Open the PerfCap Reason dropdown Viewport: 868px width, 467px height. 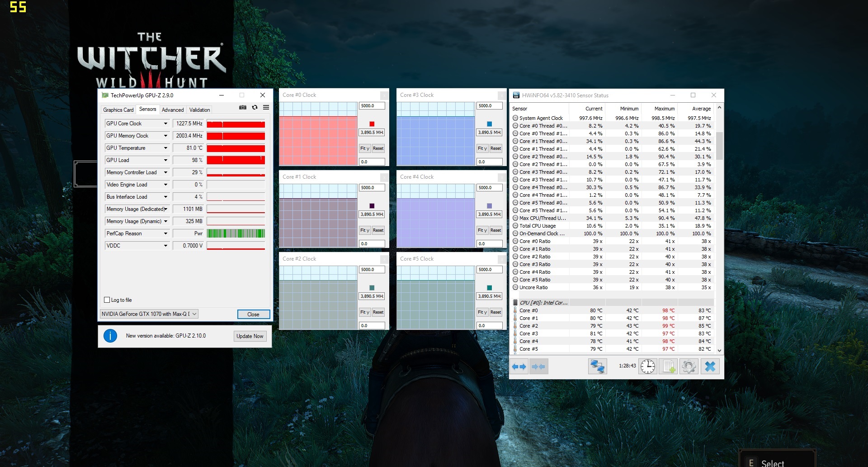[x=165, y=233]
